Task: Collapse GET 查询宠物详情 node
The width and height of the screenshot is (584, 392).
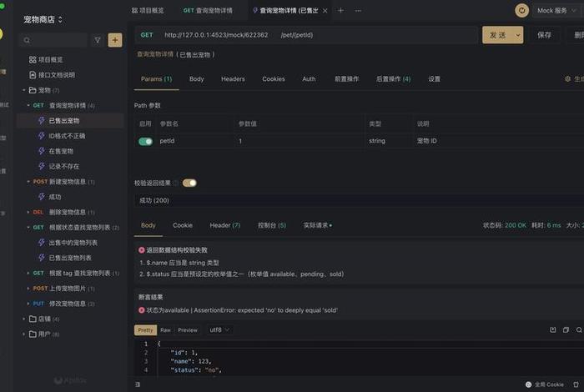Action: pos(28,105)
